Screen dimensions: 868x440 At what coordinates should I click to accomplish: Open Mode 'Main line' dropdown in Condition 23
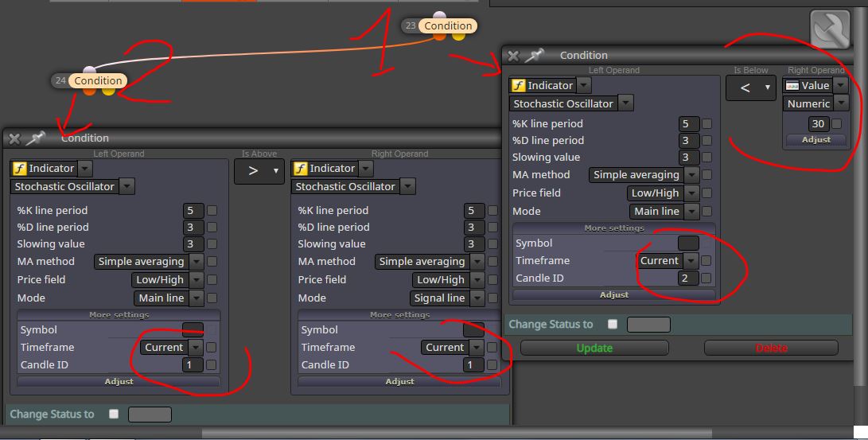click(691, 212)
